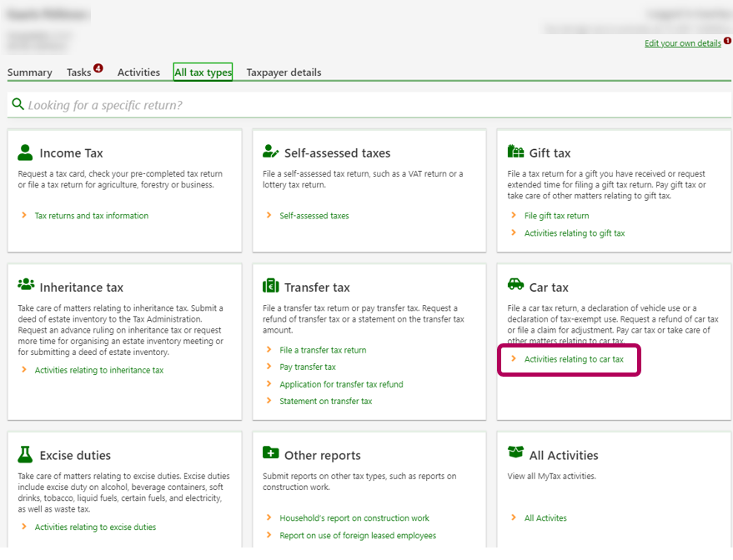Click the Gift tax present icon
This screenshot has width=733, height=560.
515,152
